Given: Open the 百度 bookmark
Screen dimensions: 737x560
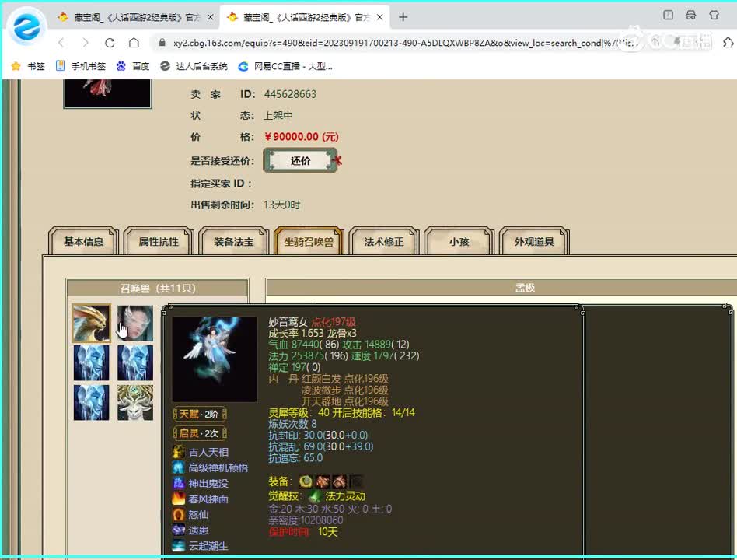Looking at the screenshot, I should [x=133, y=66].
